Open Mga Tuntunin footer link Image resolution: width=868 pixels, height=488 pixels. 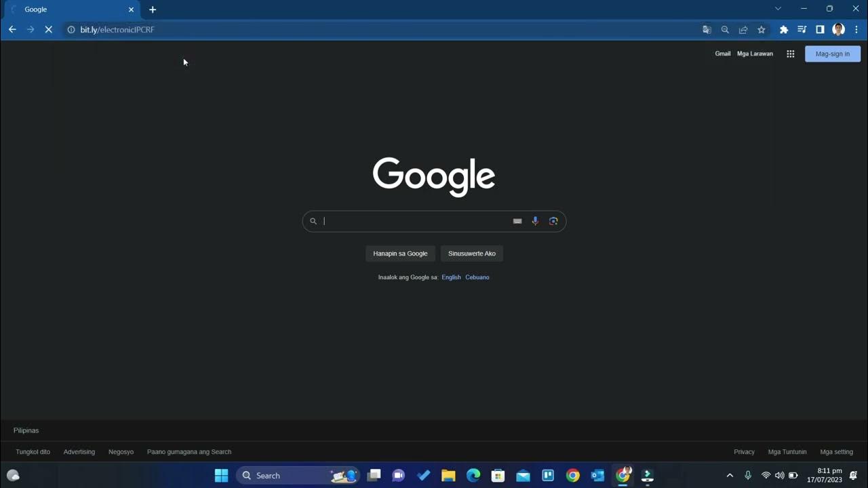[x=787, y=452]
